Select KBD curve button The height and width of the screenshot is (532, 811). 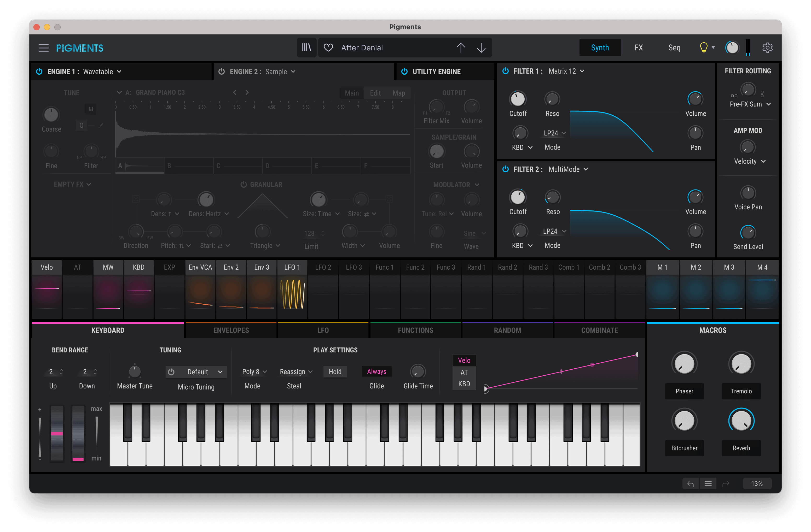pos(464,383)
